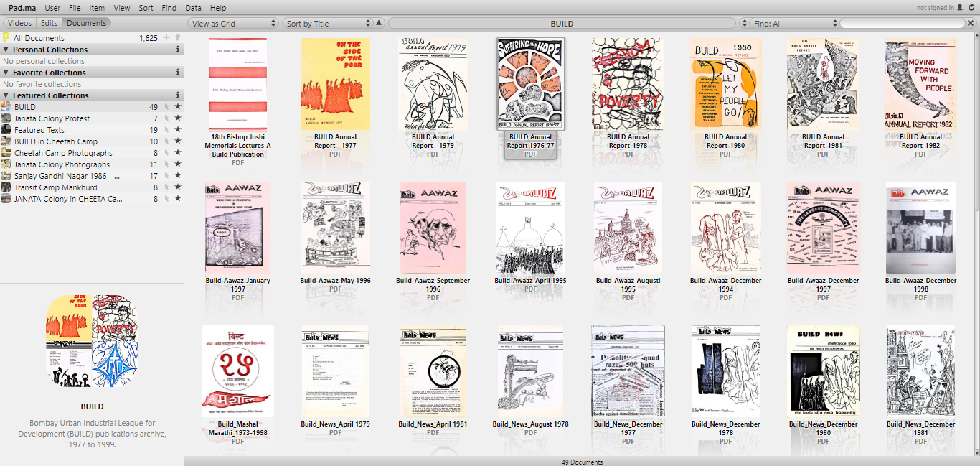Click the cursor icon on Janata Colony Photographs row
Viewport: 980px width, 466px height.
166,164
